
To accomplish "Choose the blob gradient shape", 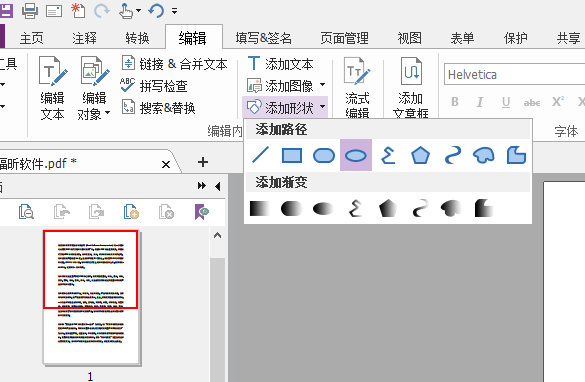I will [x=451, y=209].
